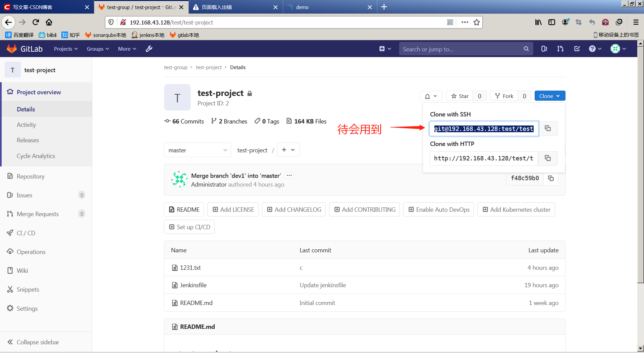Screen dimensions: 644x353
Task: Click the search magnifier in the navbar
Action: point(526,49)
